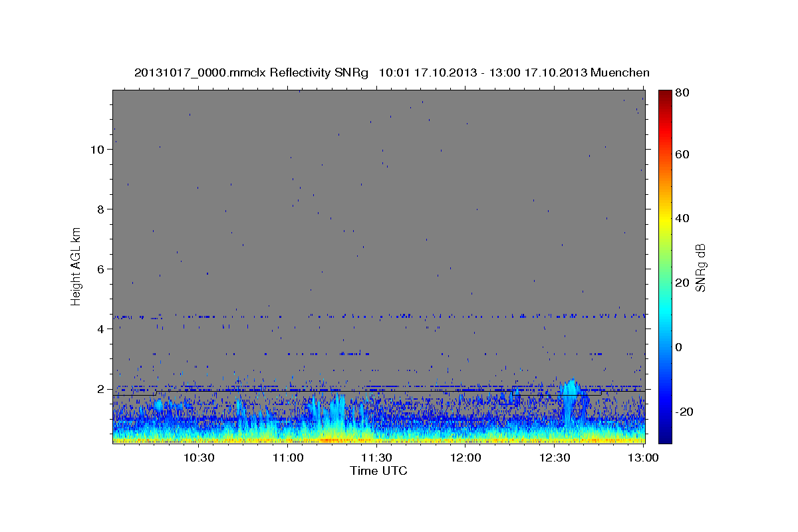Viewport: 798px width, 532px height.
Task: Click the 'Muenchen' location text in the title
Action: 620,72
